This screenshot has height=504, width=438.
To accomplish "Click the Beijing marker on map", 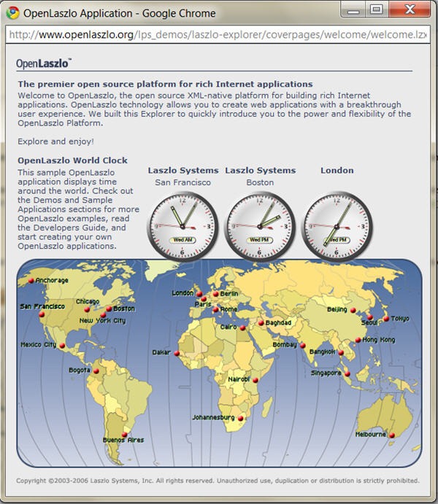I will tap(353, 310).
